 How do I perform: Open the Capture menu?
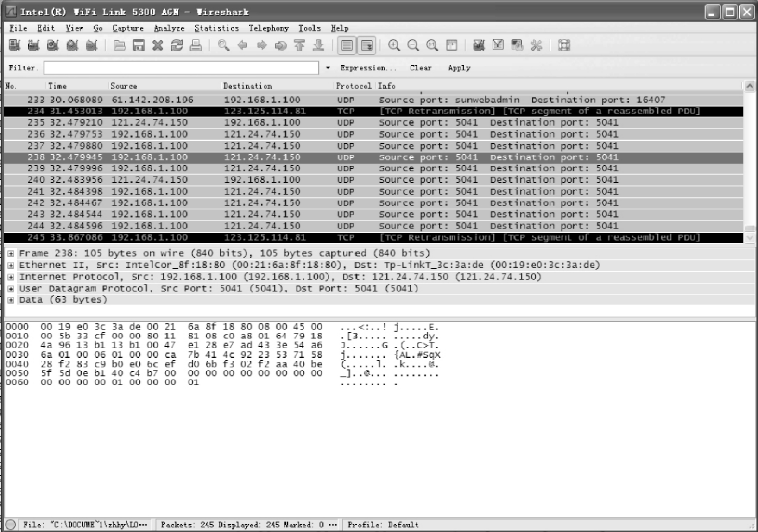pyautogui.click(x=128, y=28)
